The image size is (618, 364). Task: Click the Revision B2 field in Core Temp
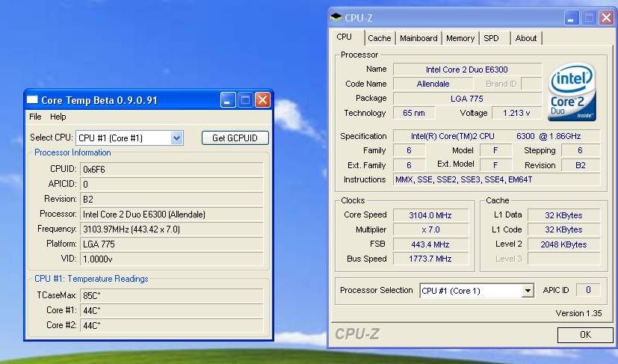[x=171, y=199]
